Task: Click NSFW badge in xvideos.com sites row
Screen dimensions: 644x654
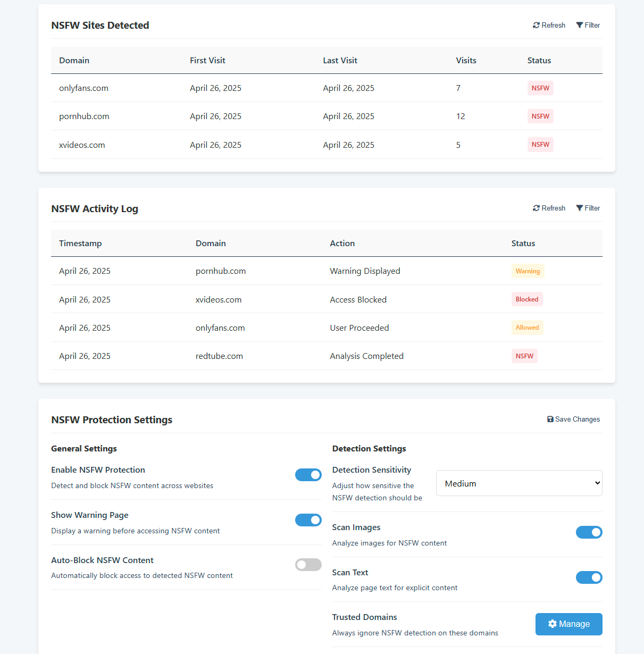Action: (x=540, y=145)
